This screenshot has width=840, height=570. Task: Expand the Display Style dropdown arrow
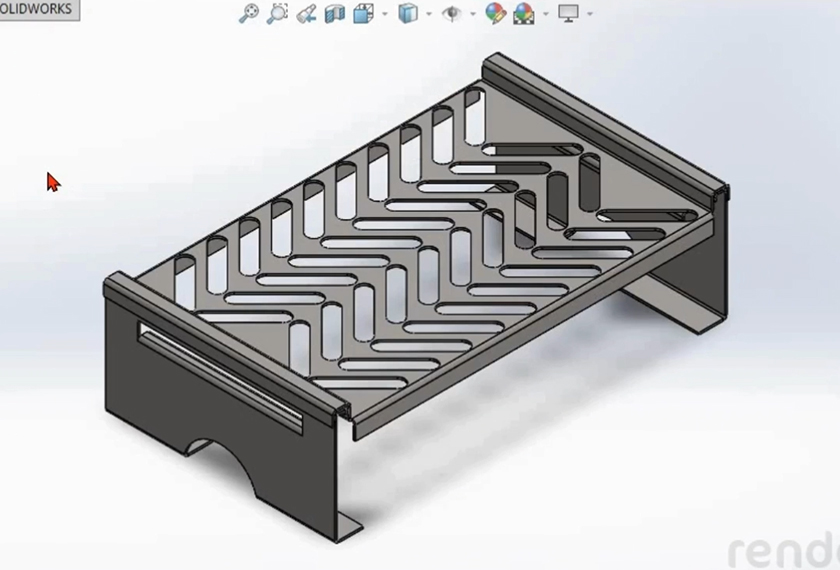[x=428, y=14]
